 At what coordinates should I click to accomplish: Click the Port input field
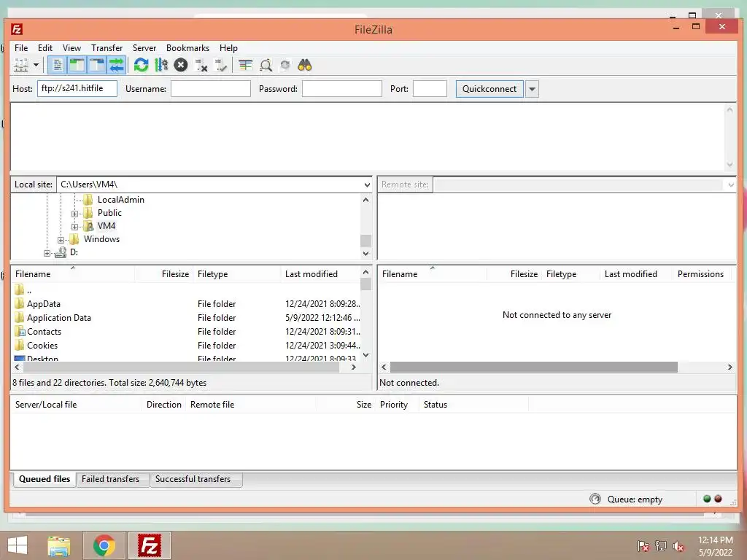[x=430, y=88]
